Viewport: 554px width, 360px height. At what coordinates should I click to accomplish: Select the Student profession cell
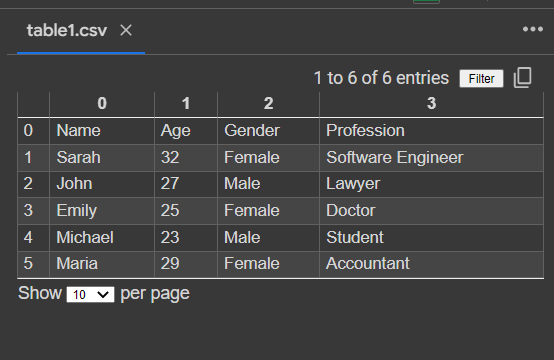(431, 237)
